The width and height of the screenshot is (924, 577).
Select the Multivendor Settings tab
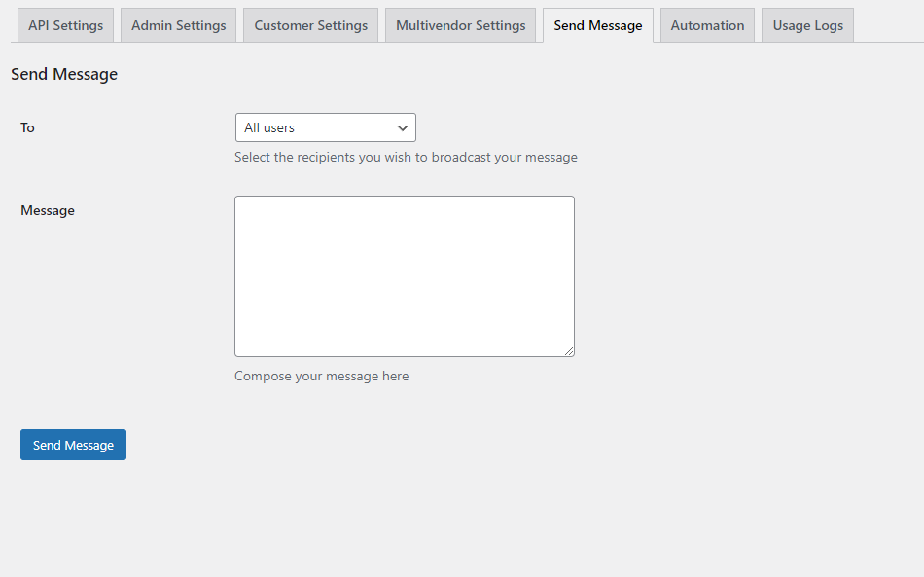[x=460, y=25]
